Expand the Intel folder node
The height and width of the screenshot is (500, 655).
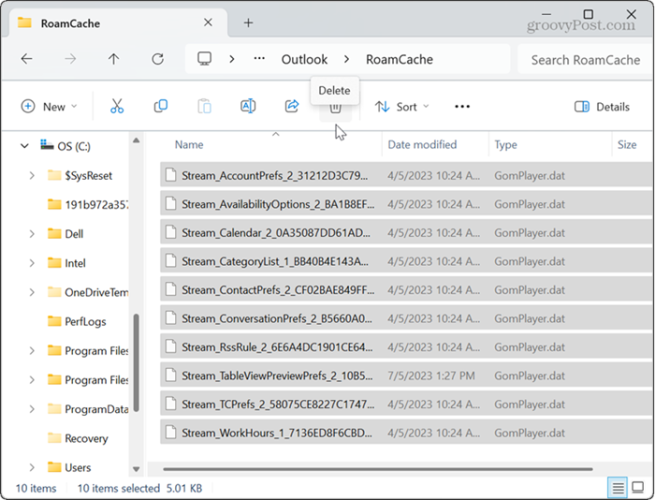pyautogui.click(x=32, y=263)
